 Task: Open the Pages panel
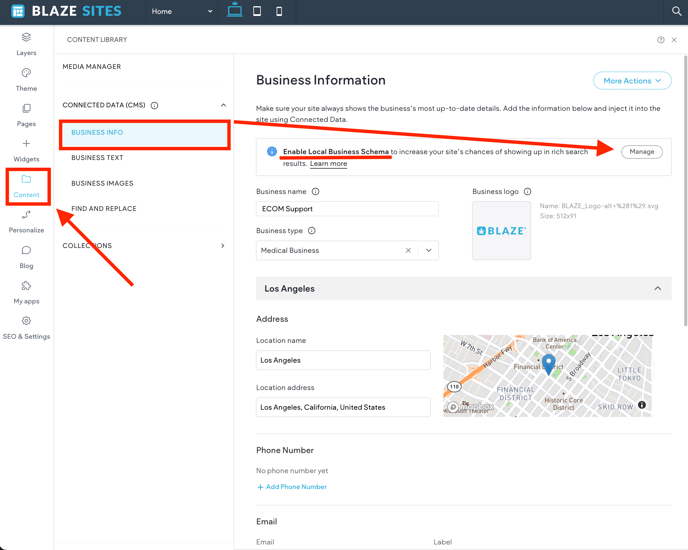pos(26,109)
